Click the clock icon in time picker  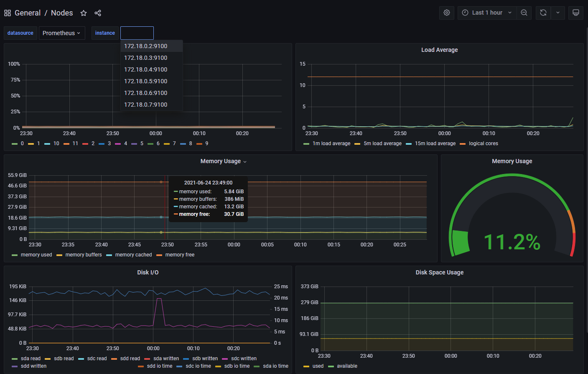click(465, 13)
